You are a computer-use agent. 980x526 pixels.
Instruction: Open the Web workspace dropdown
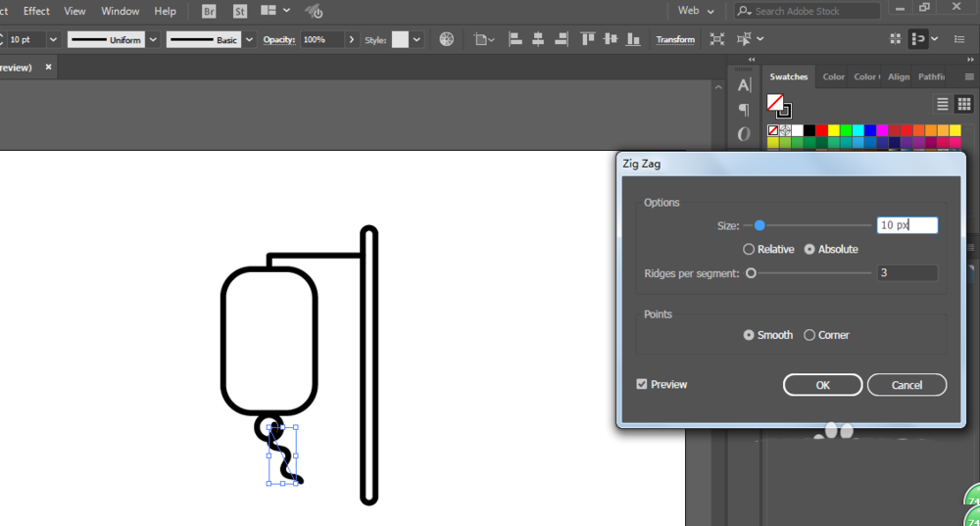click(696, 11)
